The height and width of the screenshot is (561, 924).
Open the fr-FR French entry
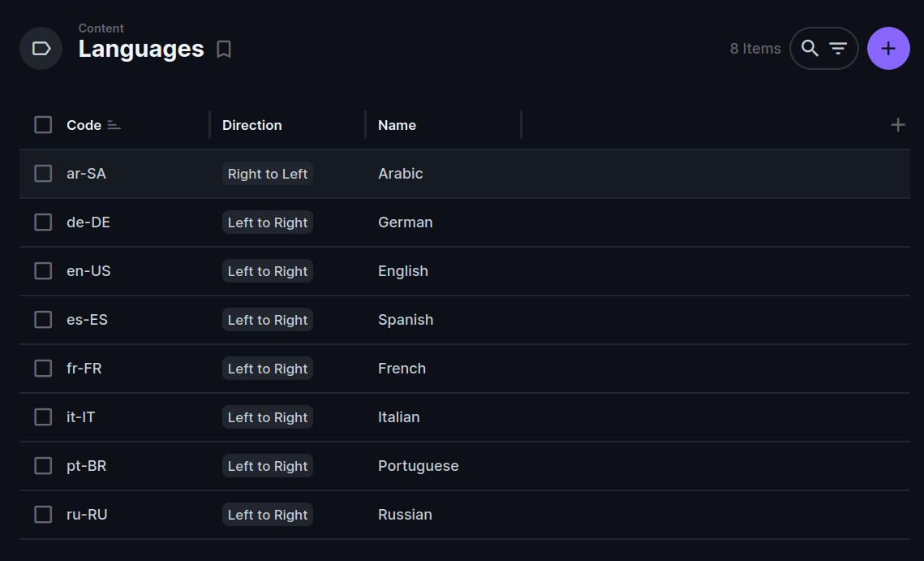[x=402, y=368]
